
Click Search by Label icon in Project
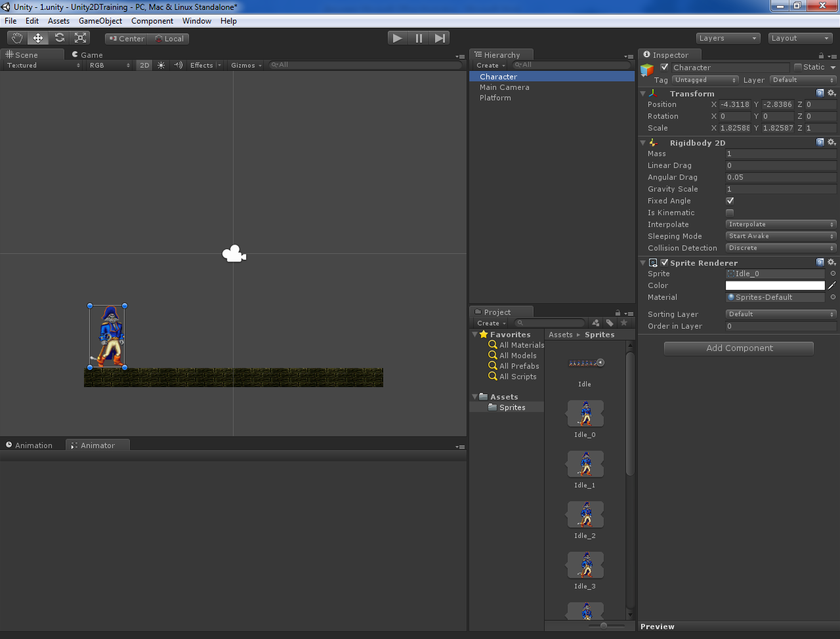pyautogui.click(x=610, y=323)
